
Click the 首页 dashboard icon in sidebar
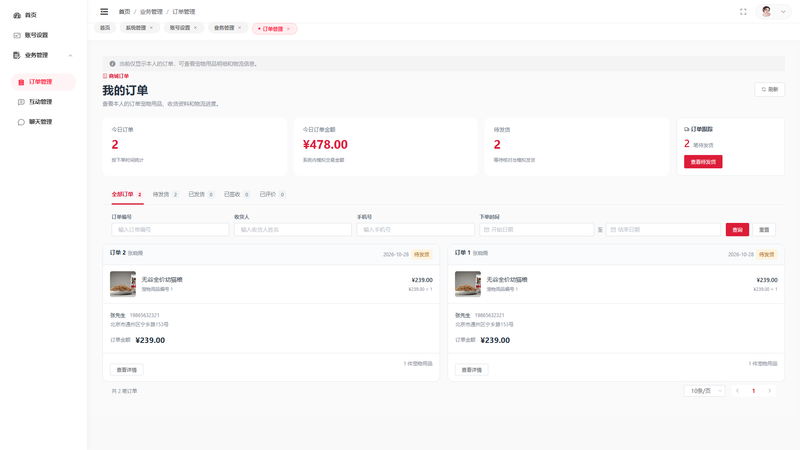pyautogui.click(x=17, y=15)
